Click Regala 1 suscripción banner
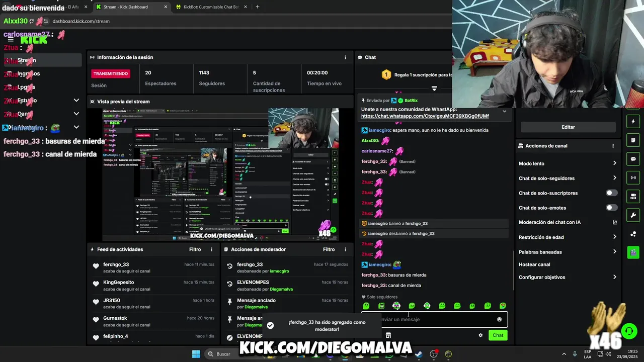Screen dimensions: 644x362 click(416, 75)
